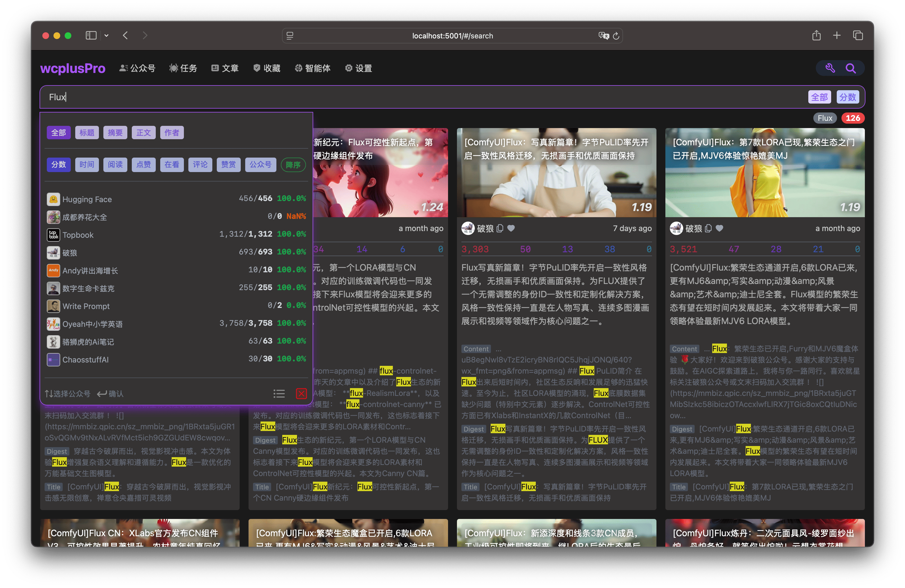Open the 设置 menu
The width and height of the screenshot is (905, 588).
point(359,68)
